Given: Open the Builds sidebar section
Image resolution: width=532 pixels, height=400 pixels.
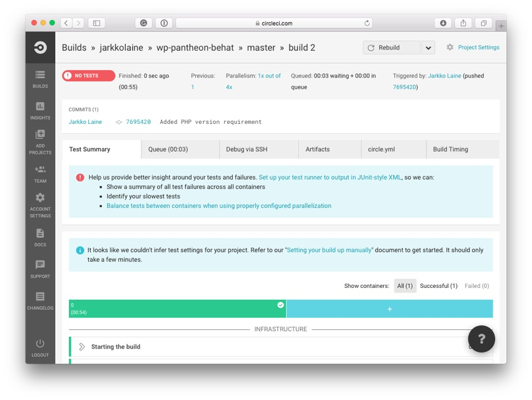Looking at the screenshot, I should click(x=40, y=79).
